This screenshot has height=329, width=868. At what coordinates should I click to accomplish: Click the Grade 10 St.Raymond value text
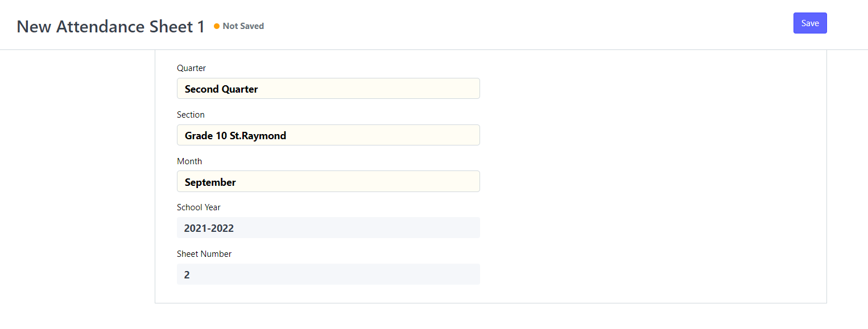235,136
